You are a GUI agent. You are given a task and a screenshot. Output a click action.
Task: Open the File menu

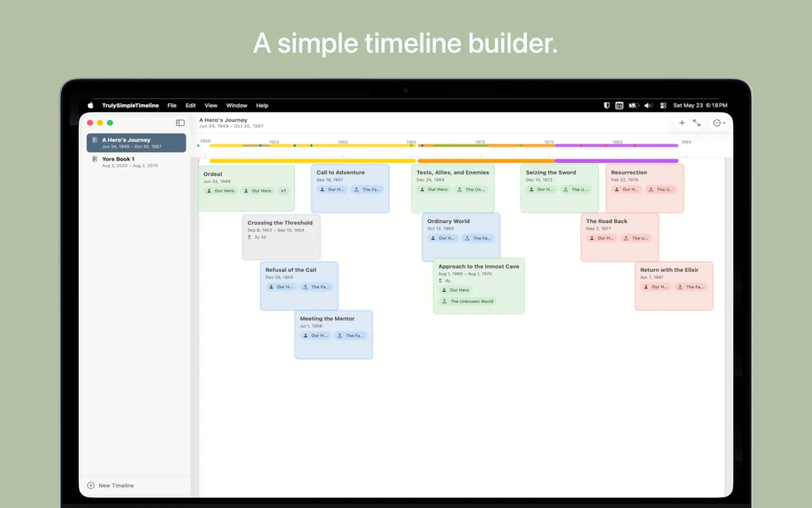coord(172,105)
